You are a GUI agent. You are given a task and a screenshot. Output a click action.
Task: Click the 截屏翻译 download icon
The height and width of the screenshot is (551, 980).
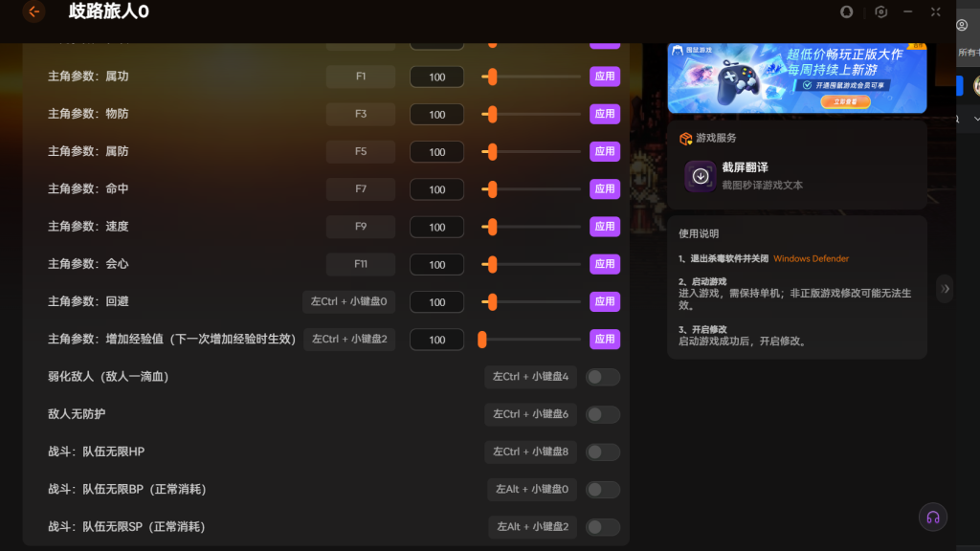[701, 176]
